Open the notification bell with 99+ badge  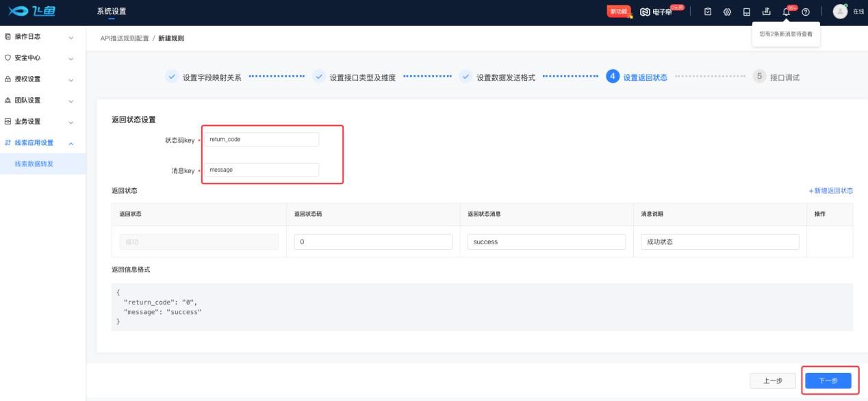click(x=786, y=12)
